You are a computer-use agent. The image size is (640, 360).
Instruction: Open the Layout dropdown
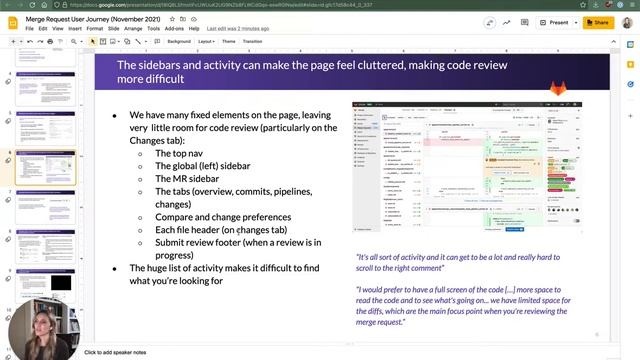(x=206, y=42)
